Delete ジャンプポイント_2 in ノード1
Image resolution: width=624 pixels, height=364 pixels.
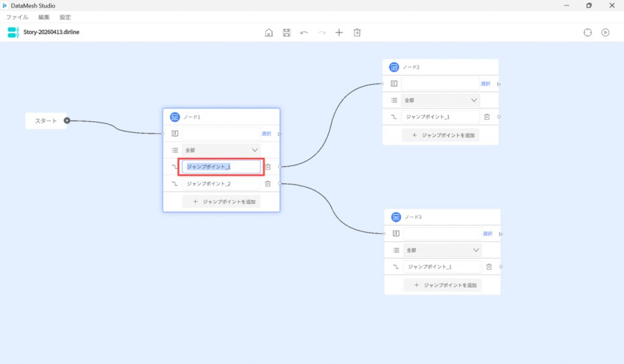coord(268,184)
